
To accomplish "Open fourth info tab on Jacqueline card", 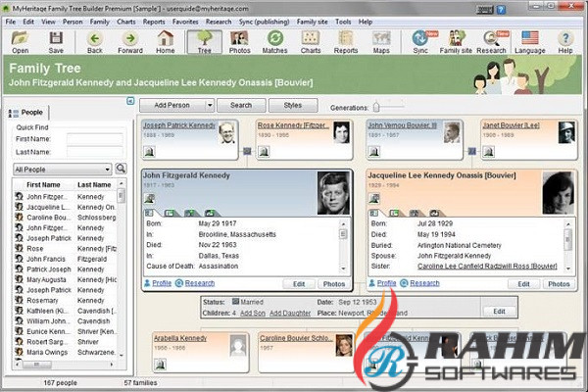I will [434, 213].
